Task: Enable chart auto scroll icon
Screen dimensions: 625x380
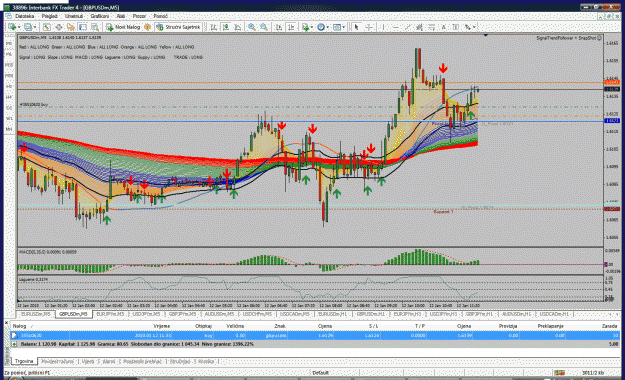Action: tap(279, 27)
